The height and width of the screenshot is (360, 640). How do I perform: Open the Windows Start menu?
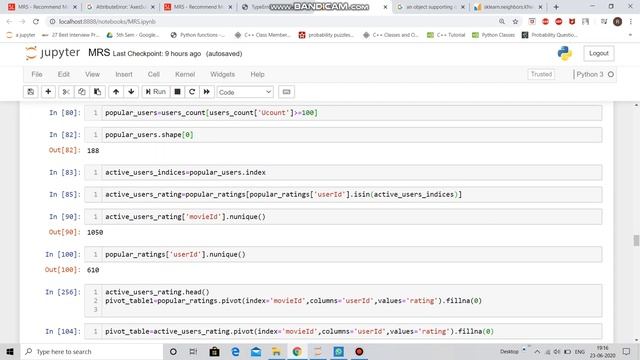pyautogui.click(x=10, y=352)
